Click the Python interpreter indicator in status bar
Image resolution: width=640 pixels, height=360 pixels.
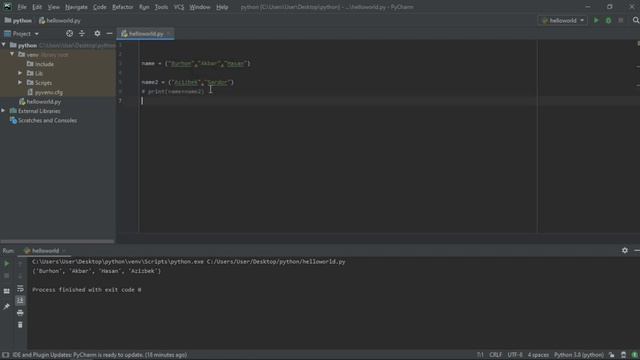[578, 355]
